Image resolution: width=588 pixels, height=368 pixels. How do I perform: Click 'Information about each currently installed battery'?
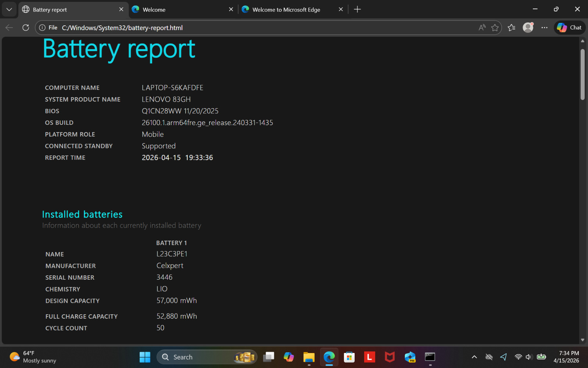pyautogui.click(x=122, y=226)
